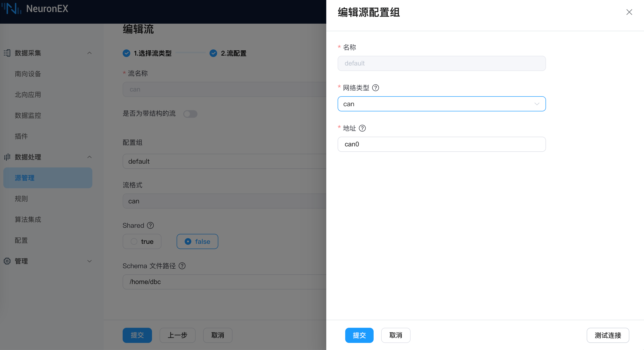Collapse the 数据采集 menu section
Screen dimensions: 644x350
pyautogui.click(x=89, y=53)
